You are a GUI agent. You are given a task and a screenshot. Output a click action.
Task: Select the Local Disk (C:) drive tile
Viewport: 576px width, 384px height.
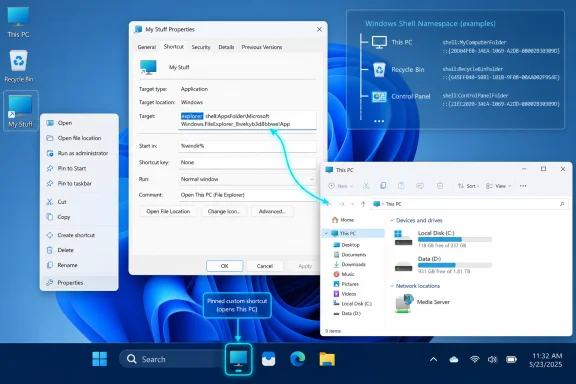point(443,239)
